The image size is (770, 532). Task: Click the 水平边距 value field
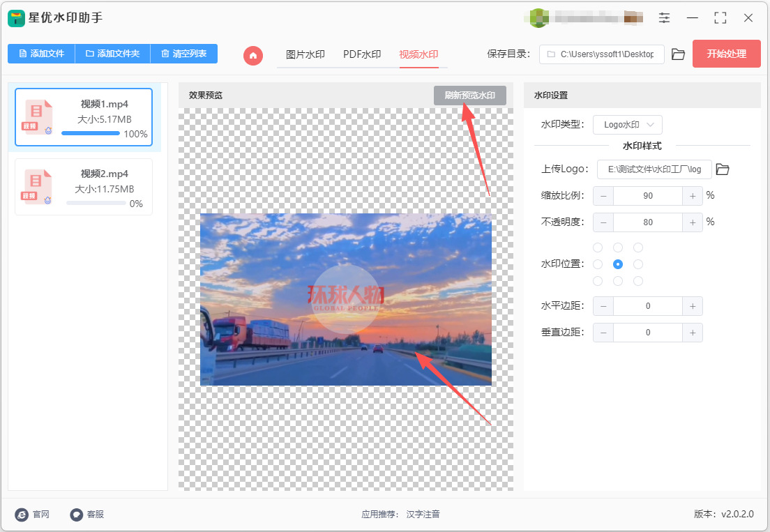648,306
